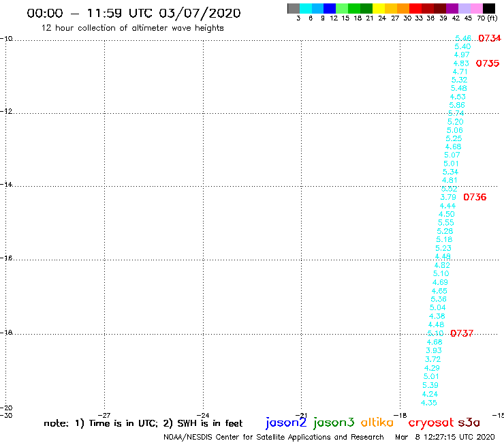Click wave height value 5.86
The width and height of the screenshot is (504, 443).
click(457, 105)
